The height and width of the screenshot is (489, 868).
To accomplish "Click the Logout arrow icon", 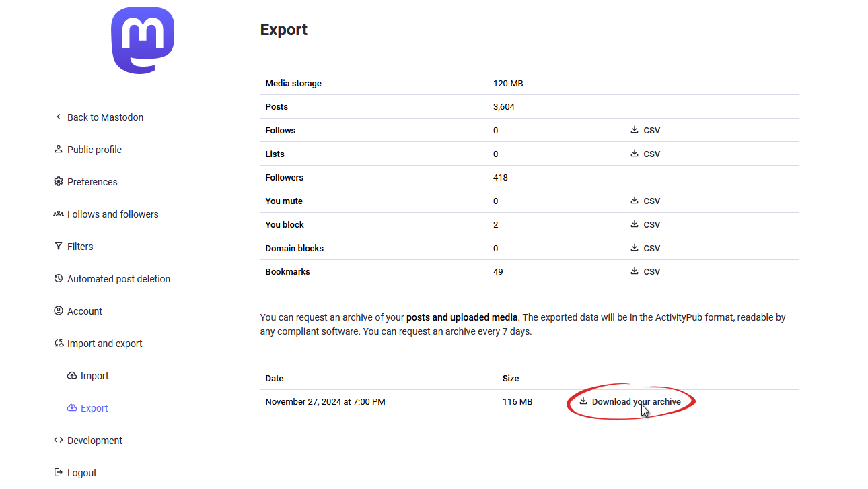I will click(59, 473).
